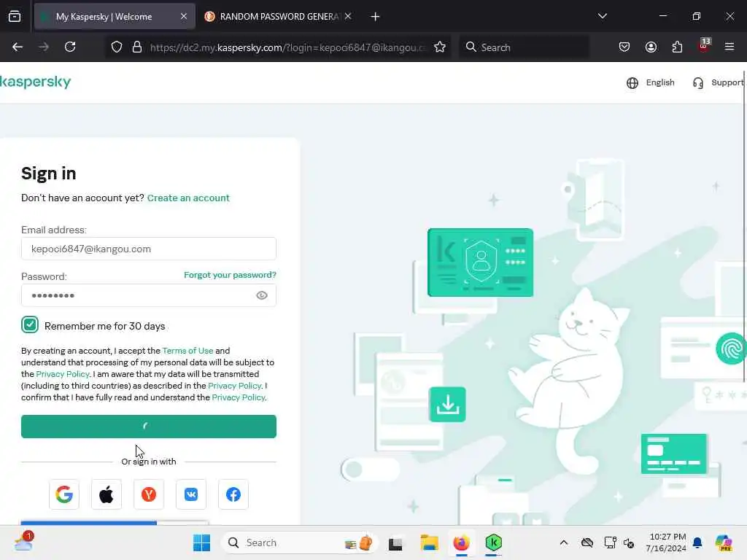The height and width of the screenshot is (560, 747).
Task: Open the Copilot preview icon
Action: point(724,542)
